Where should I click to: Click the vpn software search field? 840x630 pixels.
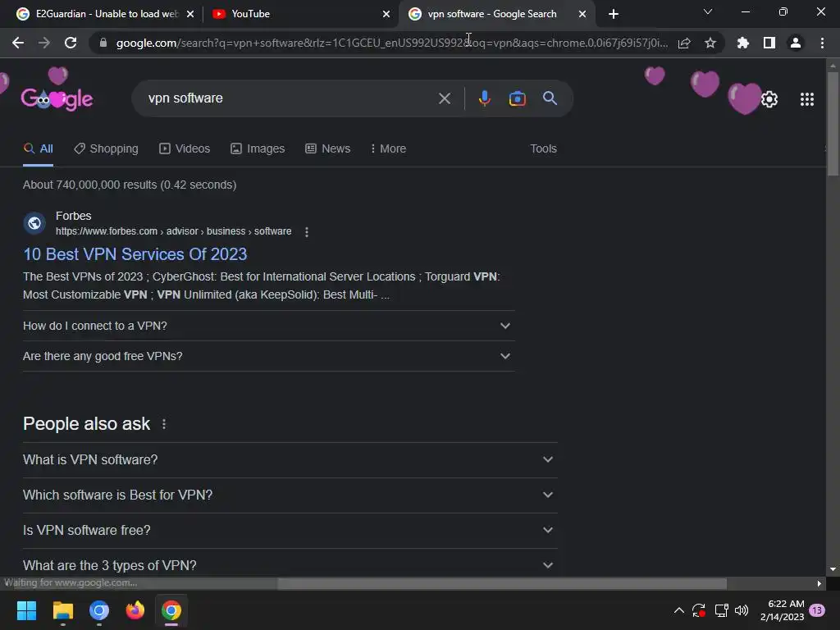290,98
